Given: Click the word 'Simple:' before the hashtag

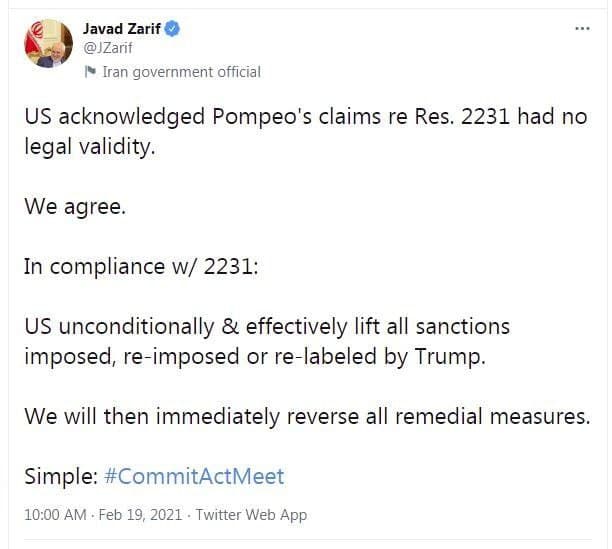Looking at the screenshot, I should 60,476.
